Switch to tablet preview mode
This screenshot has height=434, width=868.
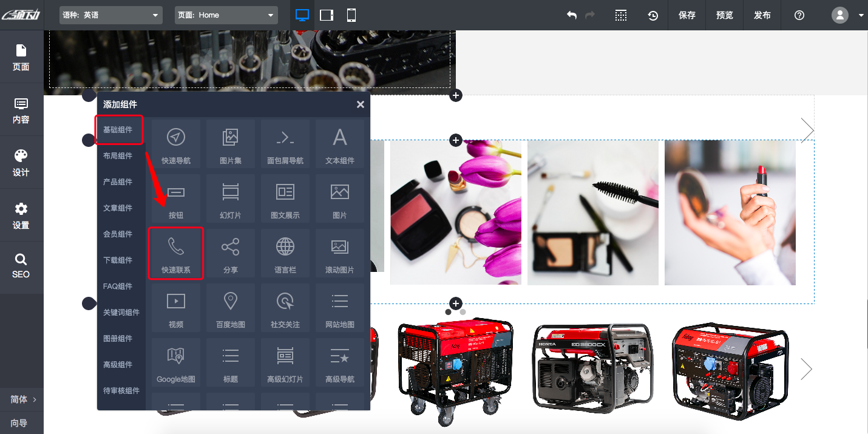[x=327, y=15]
